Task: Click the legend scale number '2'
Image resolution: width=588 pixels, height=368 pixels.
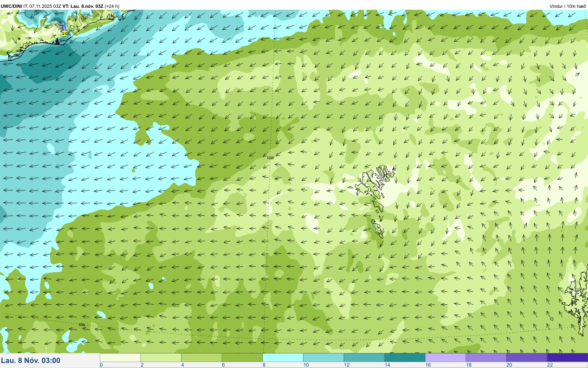Action: (x=141, y=365)
